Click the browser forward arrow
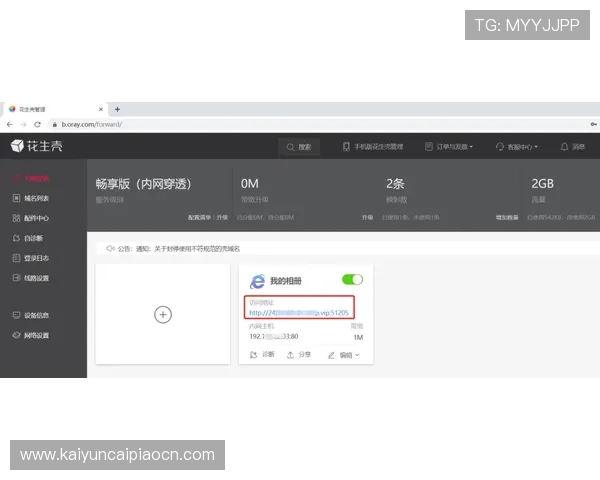The height and width of the screenshot is (480, 600). click(x=23, y=124)
